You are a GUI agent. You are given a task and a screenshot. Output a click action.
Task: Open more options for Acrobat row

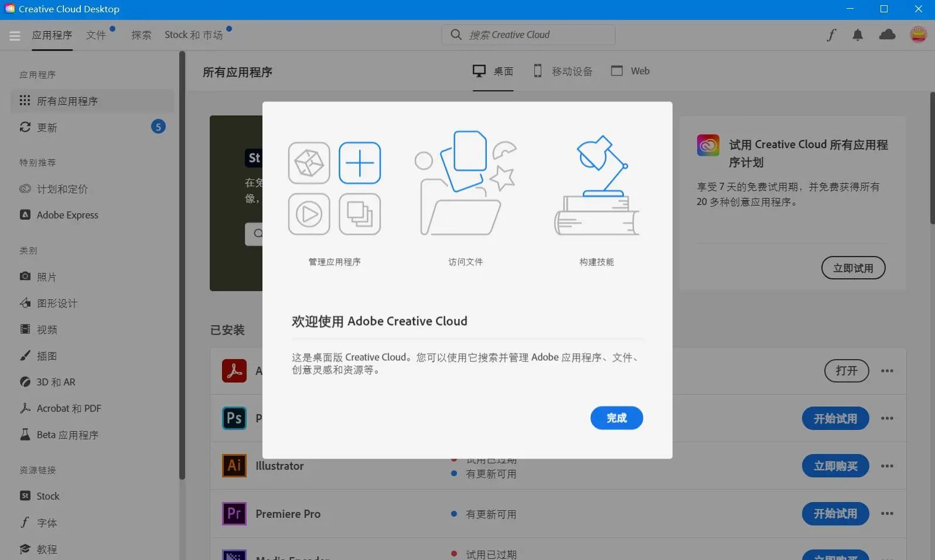[887, 371]
